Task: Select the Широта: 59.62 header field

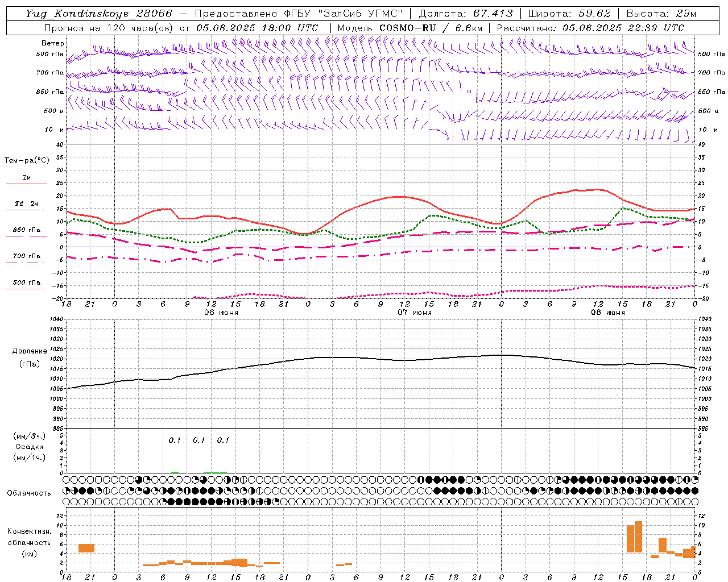Action: tap(569, 14)
